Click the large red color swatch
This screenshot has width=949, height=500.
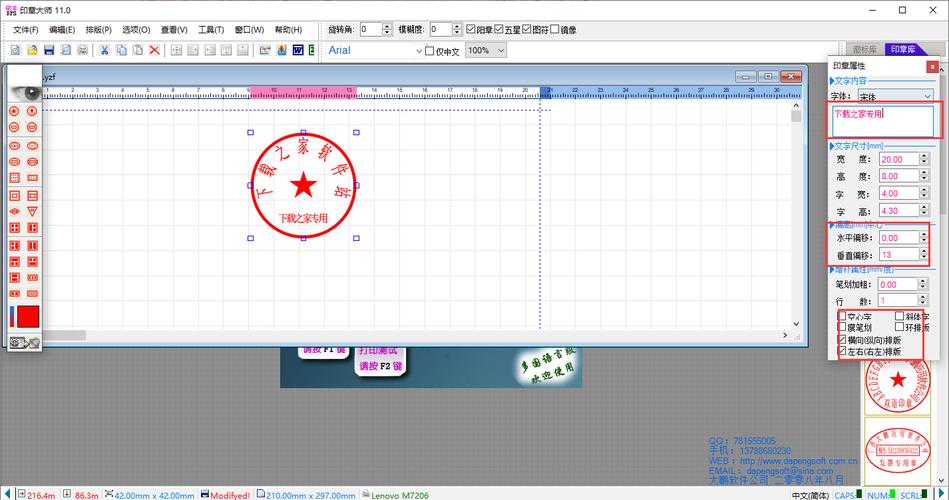pyautogui.click(x=28, y=317)
